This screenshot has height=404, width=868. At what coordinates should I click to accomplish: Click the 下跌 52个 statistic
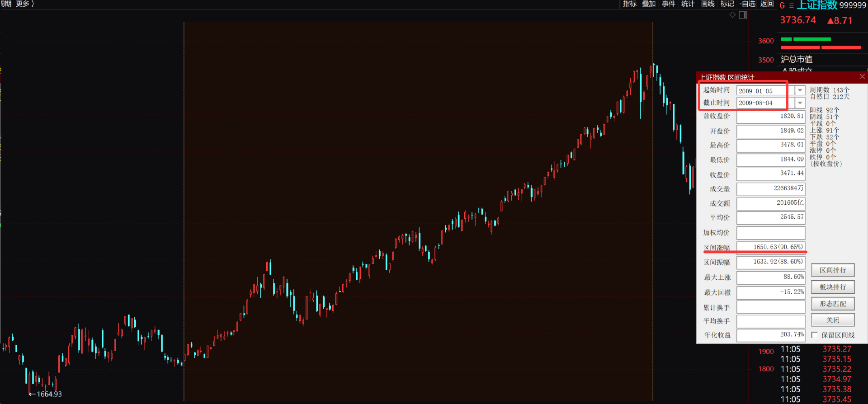coord(824,137)
